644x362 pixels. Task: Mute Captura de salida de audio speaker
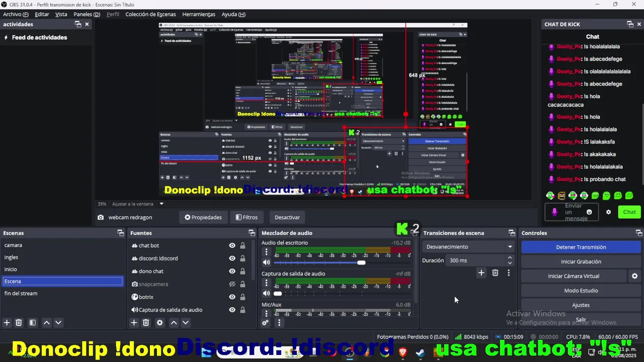[x=267, y=293]
